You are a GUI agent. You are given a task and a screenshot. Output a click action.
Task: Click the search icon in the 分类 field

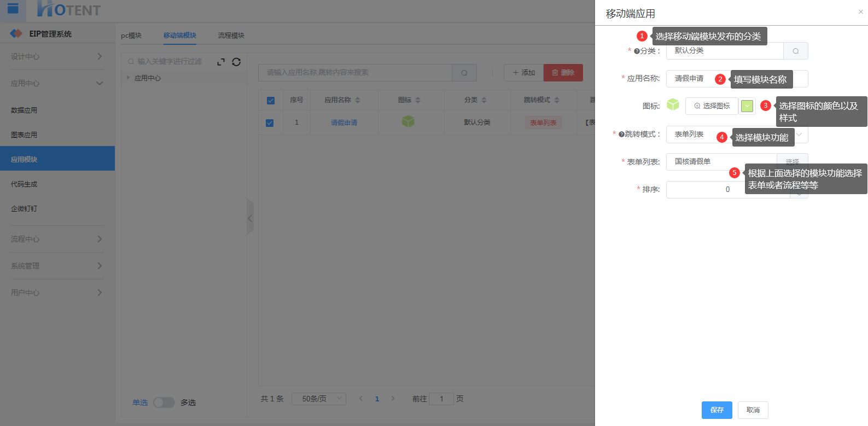point(796,51)
